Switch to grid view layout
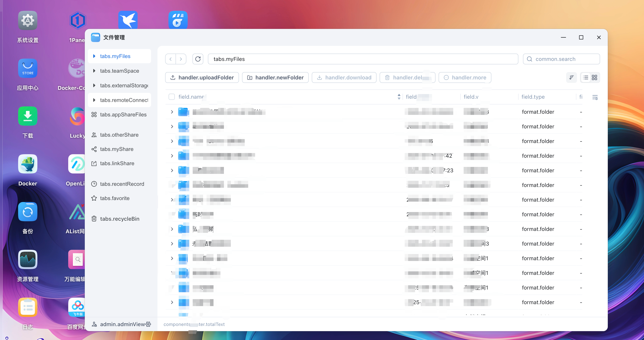Viewport: 644px width, 340px height. pos(594,77)
